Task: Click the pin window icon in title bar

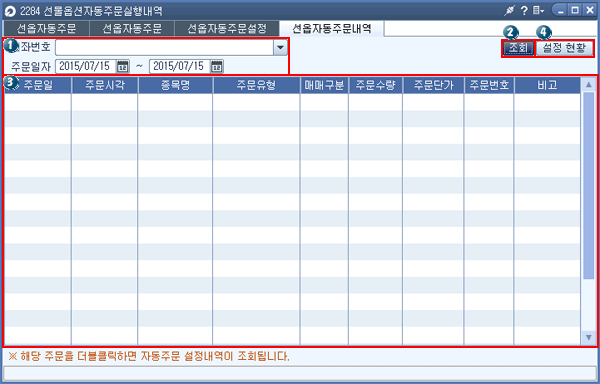Action: click(x=509, y=10)
